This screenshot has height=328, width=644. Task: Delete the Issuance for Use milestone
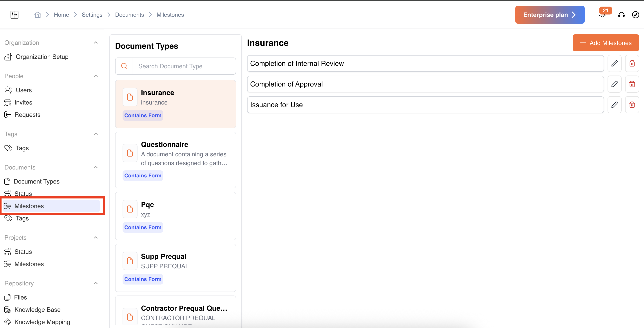632,105
